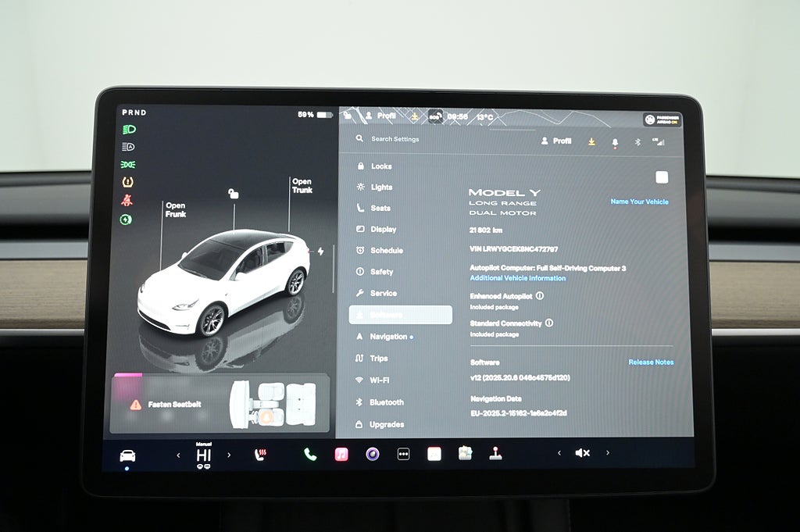Tap the heated seat icon
The width and height of the screenshot is (800, 532).
click(261, 454)
